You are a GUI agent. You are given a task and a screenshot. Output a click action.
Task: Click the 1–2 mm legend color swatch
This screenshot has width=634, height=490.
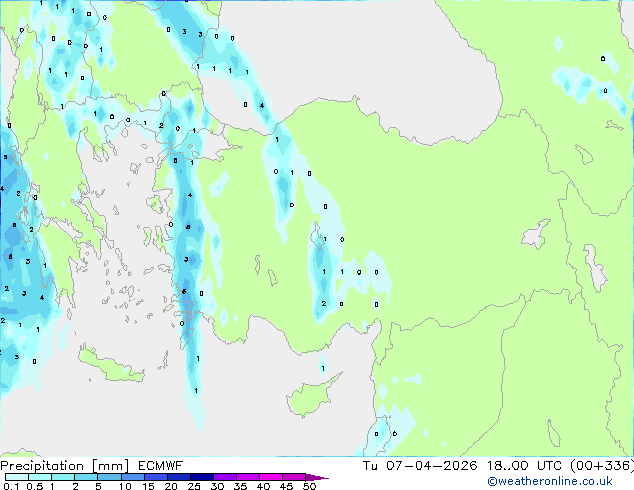[63, 477]
